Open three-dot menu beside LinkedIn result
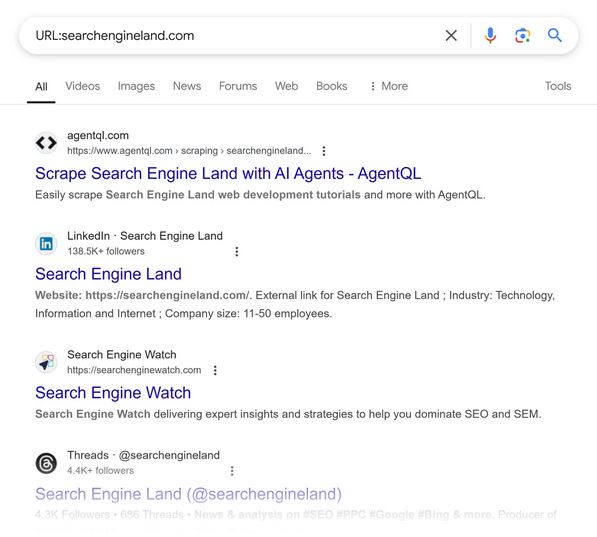Image resolution: width=597 pixels, height=537 pixels. 237,251
